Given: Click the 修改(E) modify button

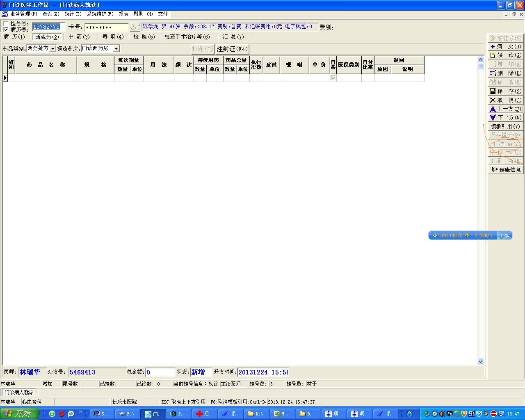Looking at the screenshot, I should 505,82.
